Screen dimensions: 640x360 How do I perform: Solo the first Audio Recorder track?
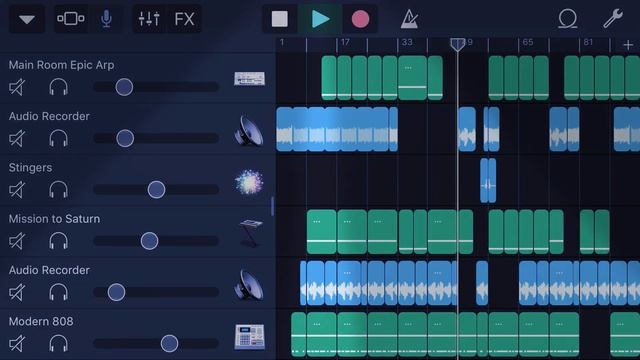click(58, 138)
